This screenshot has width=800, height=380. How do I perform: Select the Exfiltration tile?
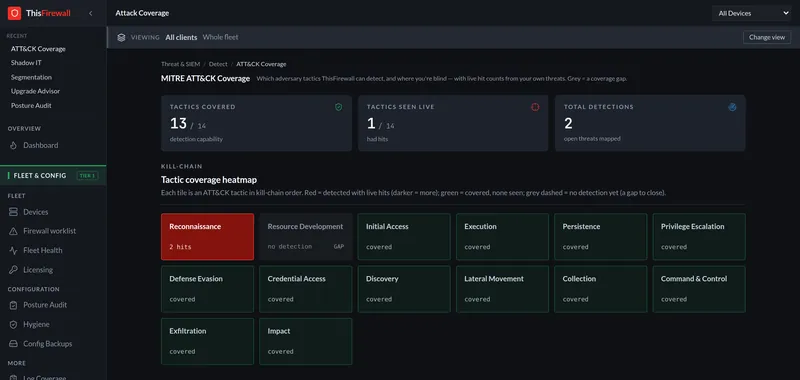coord(207,342)
